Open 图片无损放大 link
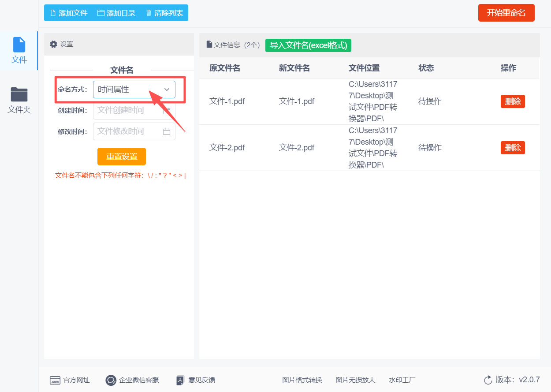Image resolution: width=551 pixels, height=392 pixels. click(355, 380)
